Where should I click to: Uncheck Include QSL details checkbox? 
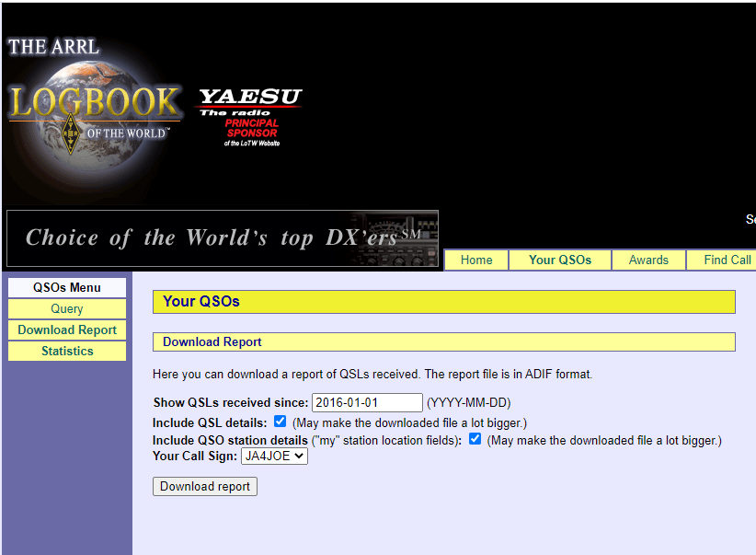coord(281,422)
